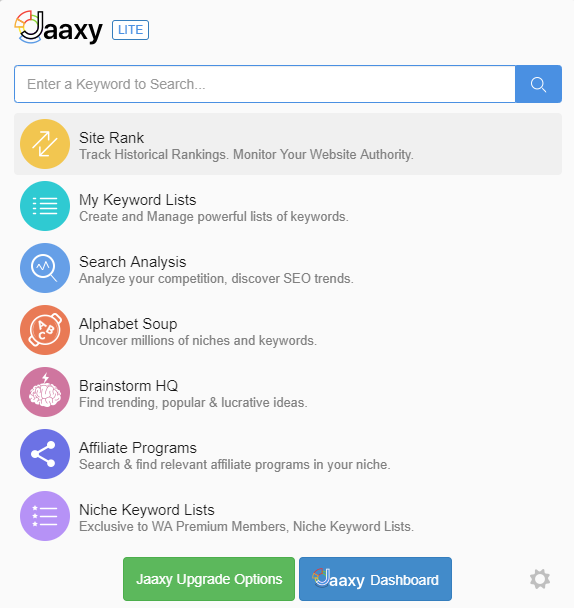Click the yellow Site Rank arrows icon
This screenshot has width=574, height=608.
45,144
